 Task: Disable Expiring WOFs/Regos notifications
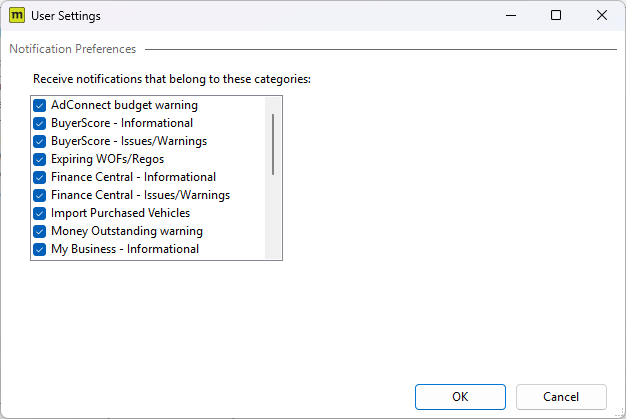(40, 159)
